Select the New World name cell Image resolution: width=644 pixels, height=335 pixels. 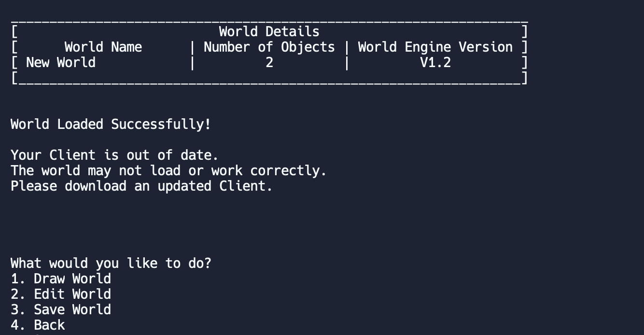(x=60, y=62)
